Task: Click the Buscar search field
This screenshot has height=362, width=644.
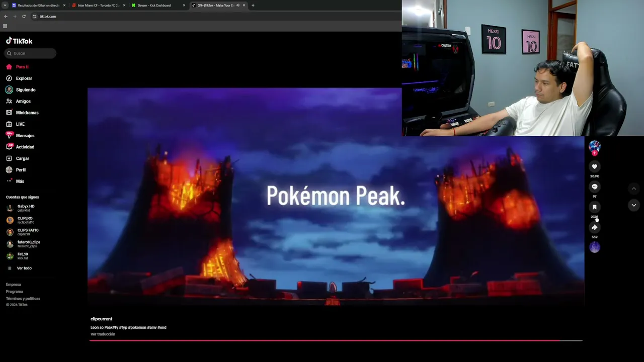Action: (31, 53)
